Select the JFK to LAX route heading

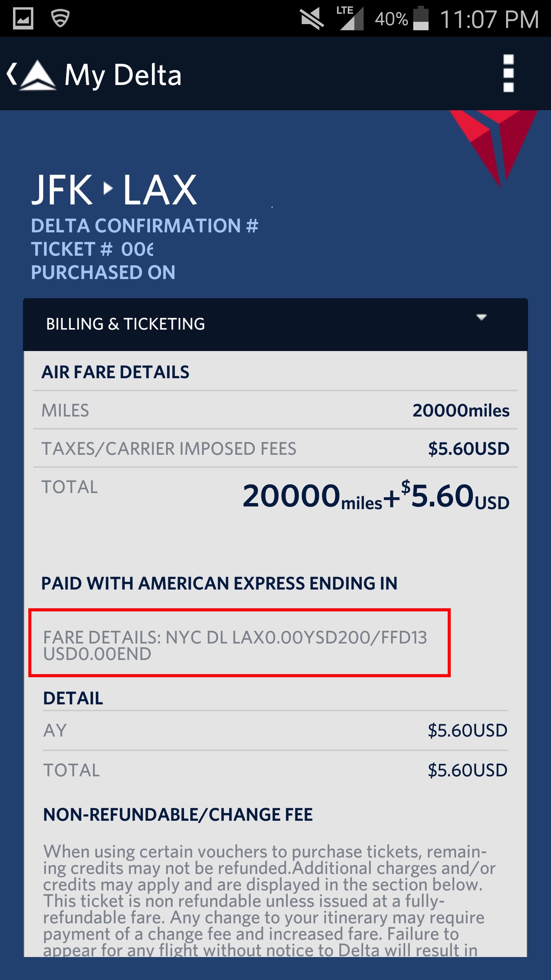[x=114, y=189]
